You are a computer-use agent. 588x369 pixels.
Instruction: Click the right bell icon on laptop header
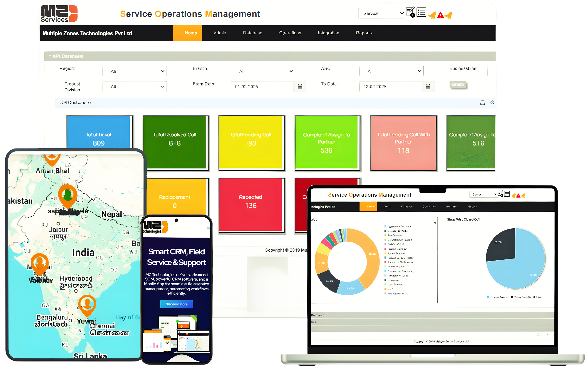(x=523, y=196)
